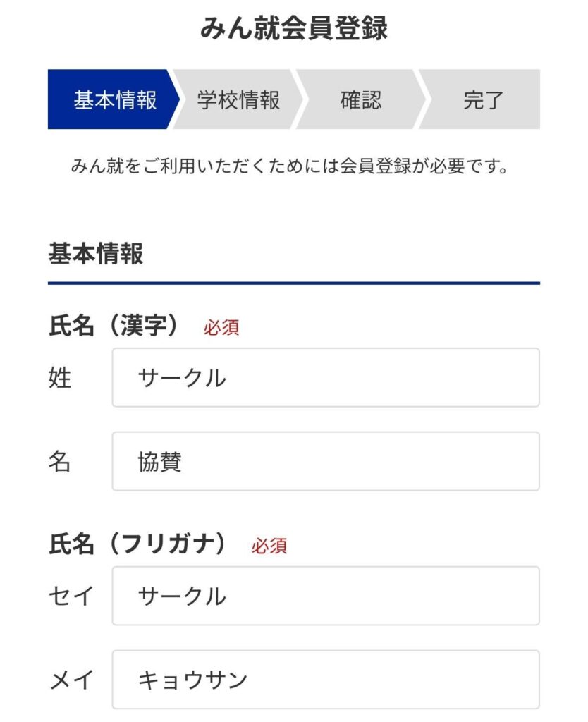Click the メイ label
Image resolution: width=588 pixels, height=722 pixels.
pos(71,680)
